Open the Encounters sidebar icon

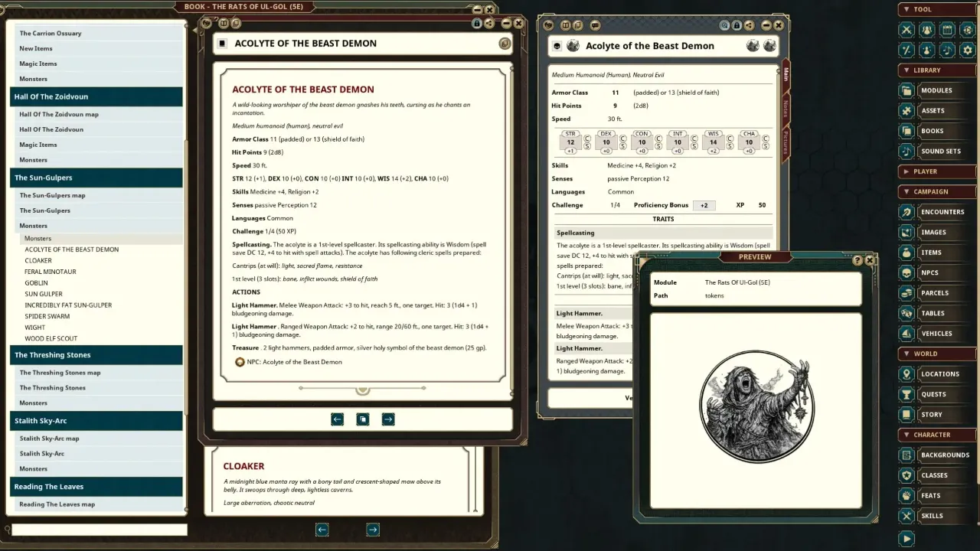[x=907, y=212]
